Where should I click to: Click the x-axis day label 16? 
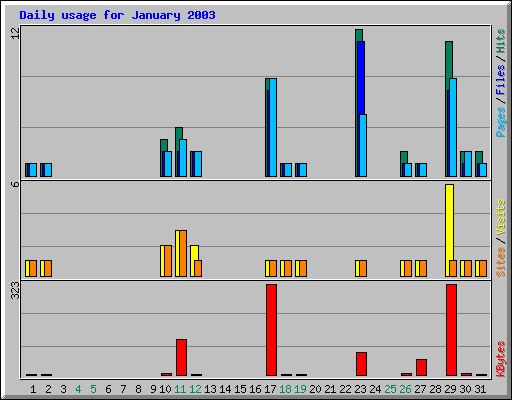(x=255, y=389)
